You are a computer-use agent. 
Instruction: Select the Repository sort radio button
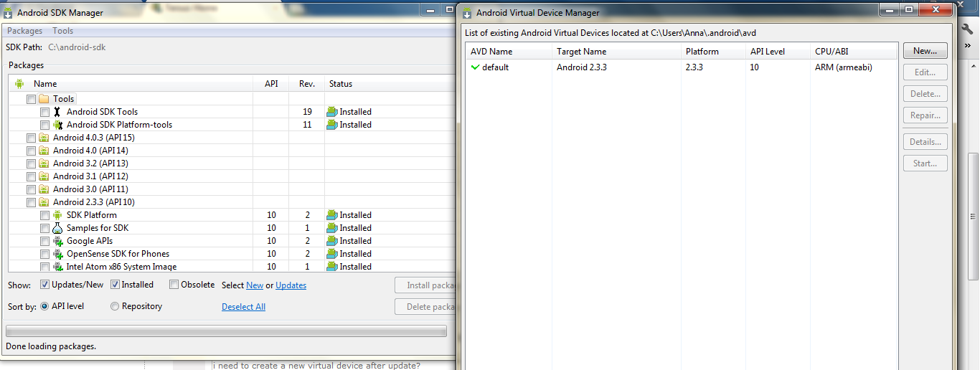coord(115,306)
